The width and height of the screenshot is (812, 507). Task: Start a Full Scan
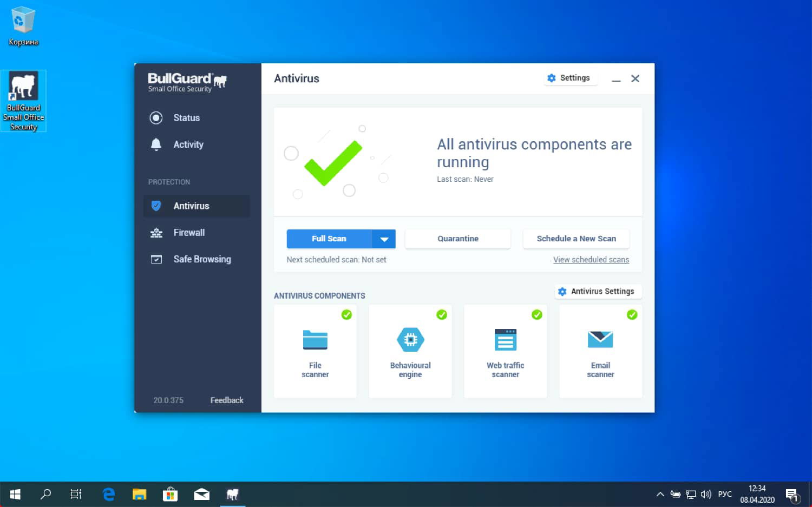(329, 239)
